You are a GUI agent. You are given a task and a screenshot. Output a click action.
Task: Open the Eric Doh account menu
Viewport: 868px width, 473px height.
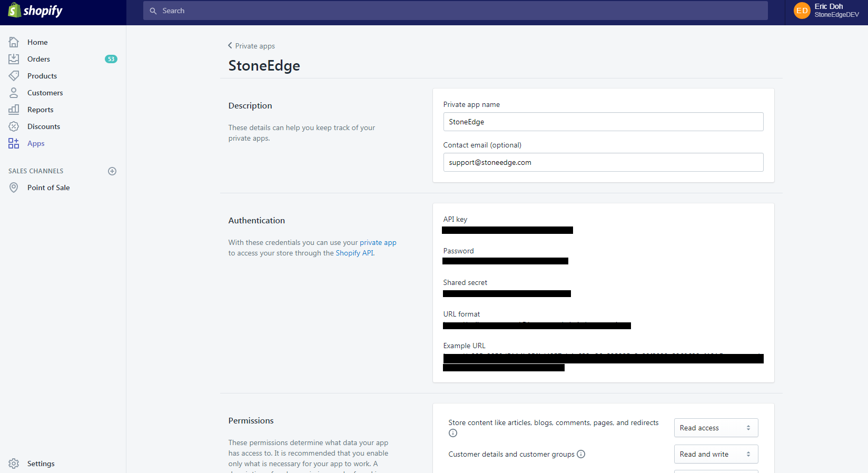826,11
